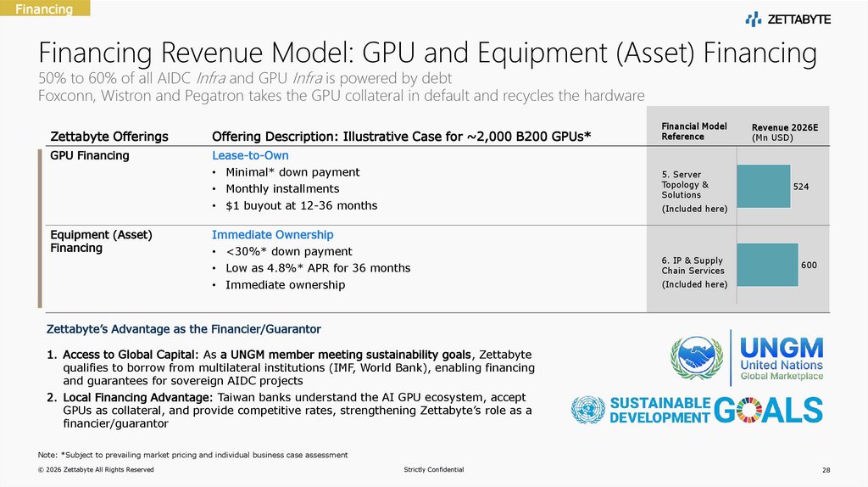Click the SDG color wheel in GOALS
868x487 pixels.
point(749,410)
